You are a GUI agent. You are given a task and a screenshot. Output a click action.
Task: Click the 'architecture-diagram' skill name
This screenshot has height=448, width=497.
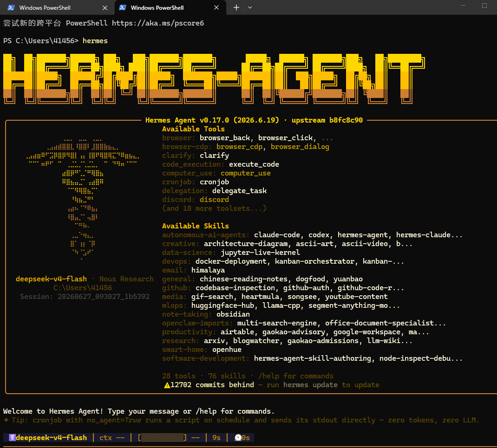(x=246, y=244)
